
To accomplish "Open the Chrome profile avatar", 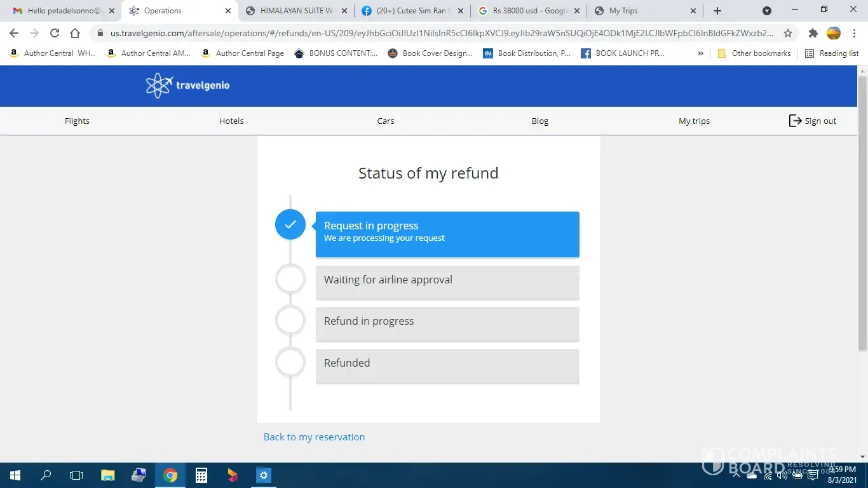I will point(834,33).
